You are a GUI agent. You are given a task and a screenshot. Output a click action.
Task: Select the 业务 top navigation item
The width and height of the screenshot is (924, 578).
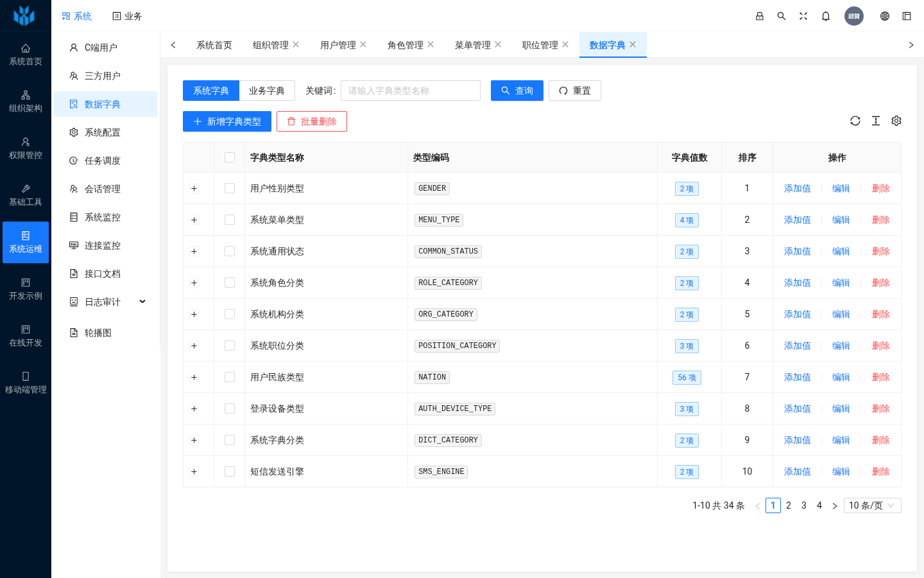(127, 16)
